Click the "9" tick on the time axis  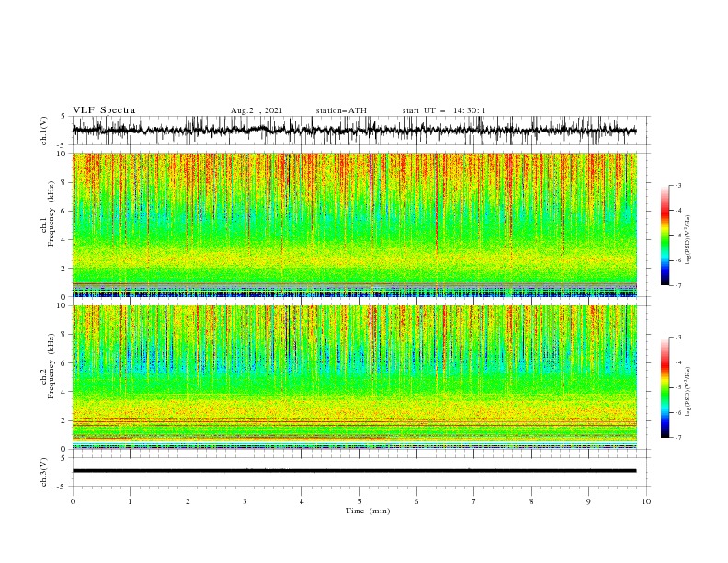point(588,501)
